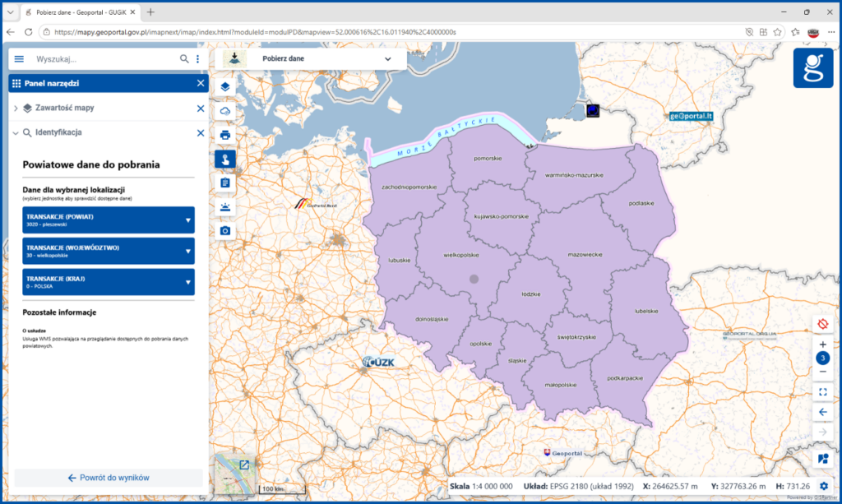Open the terrain profile tool
The height and width of the screenshot is (504, 842).
tap(225, 207)
